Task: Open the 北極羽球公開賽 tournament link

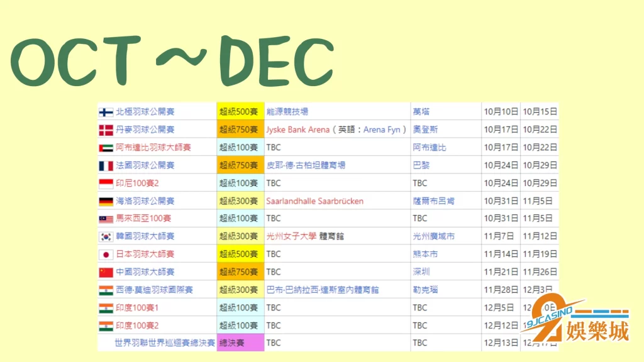Action: click(145, 112)
